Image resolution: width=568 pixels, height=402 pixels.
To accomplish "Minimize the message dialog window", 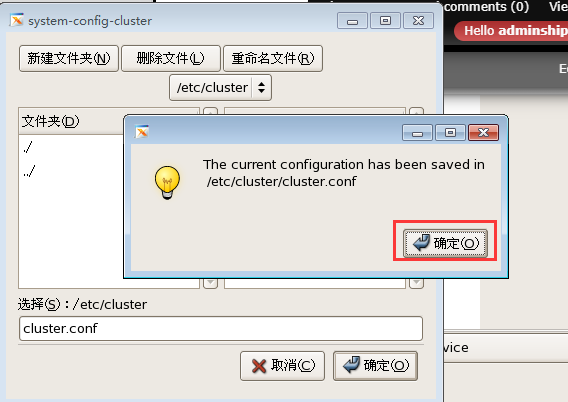I will pos(417,133).
